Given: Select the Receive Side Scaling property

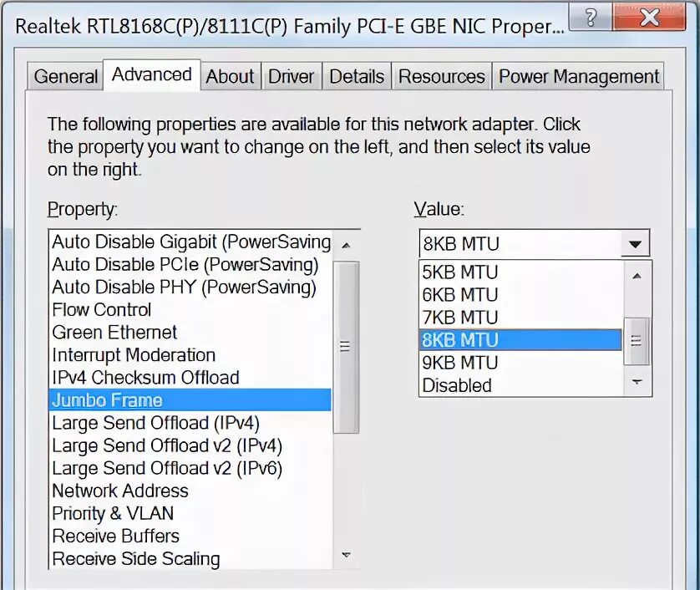Looking at the screenshot, I should (x=190, y=559).
